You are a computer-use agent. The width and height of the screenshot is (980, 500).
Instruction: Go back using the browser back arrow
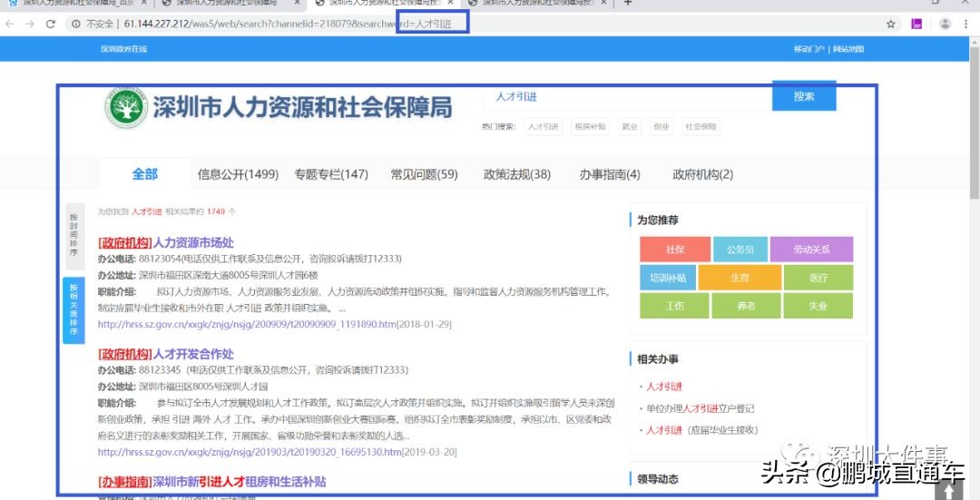click(x=9, y=25)
